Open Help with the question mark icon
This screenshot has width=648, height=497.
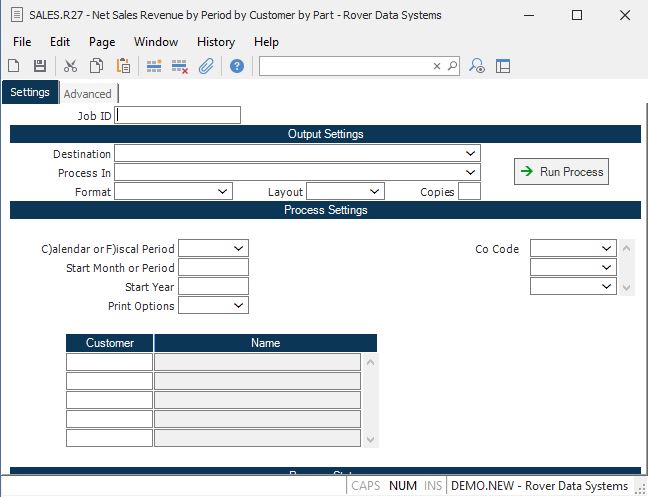(x=237, y=66)
